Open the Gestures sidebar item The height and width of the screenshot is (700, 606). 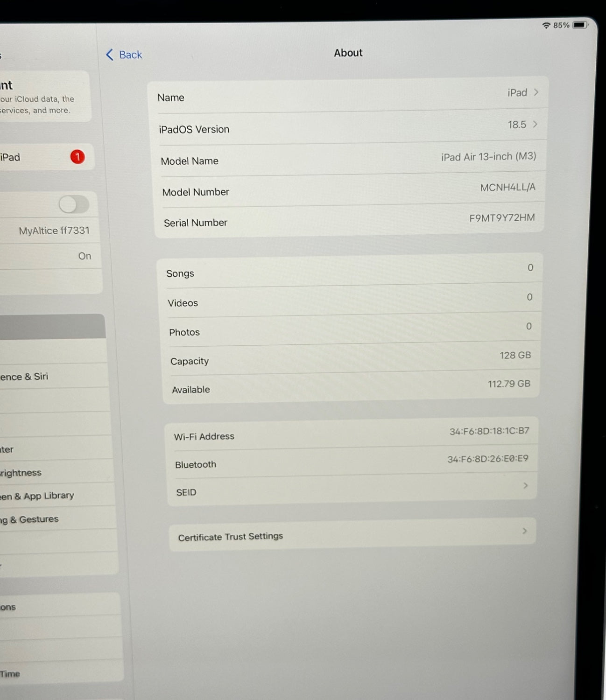pos(58,518)
